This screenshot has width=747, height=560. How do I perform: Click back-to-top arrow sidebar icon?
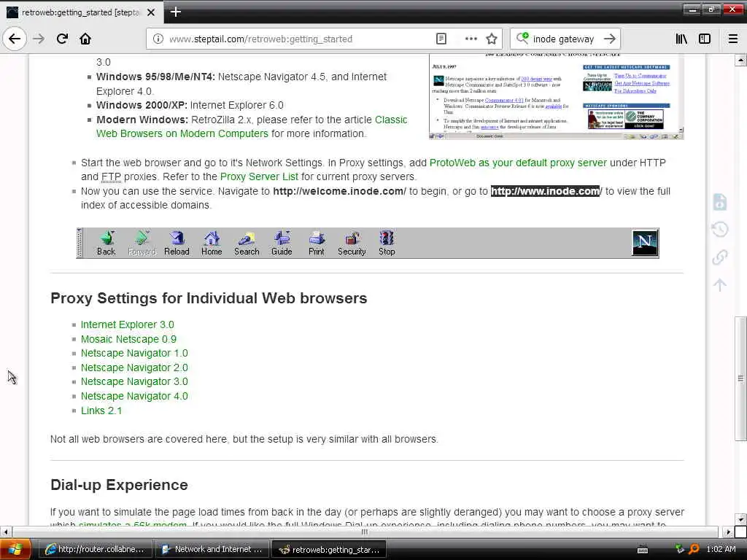pyautogui.click(x=720, y=285)
